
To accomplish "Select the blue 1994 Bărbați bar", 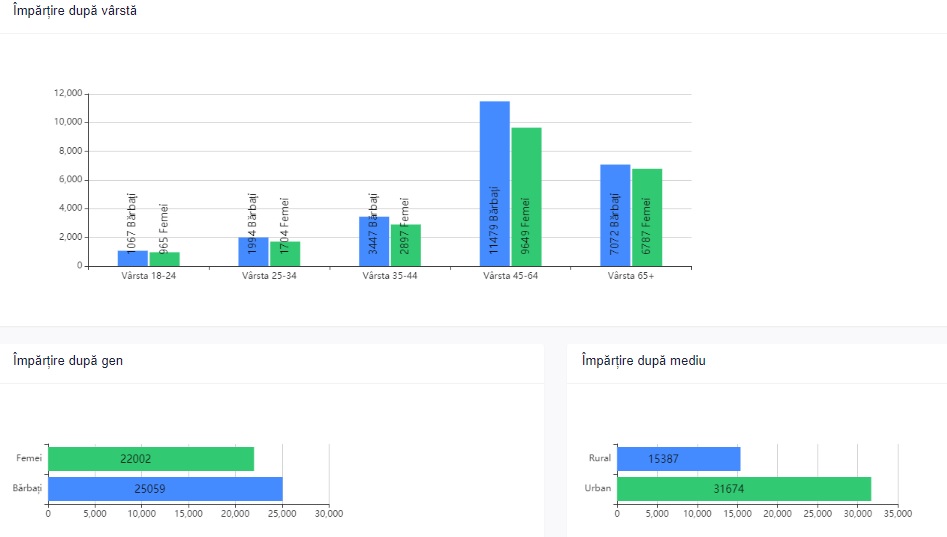I will click(253, 252).
